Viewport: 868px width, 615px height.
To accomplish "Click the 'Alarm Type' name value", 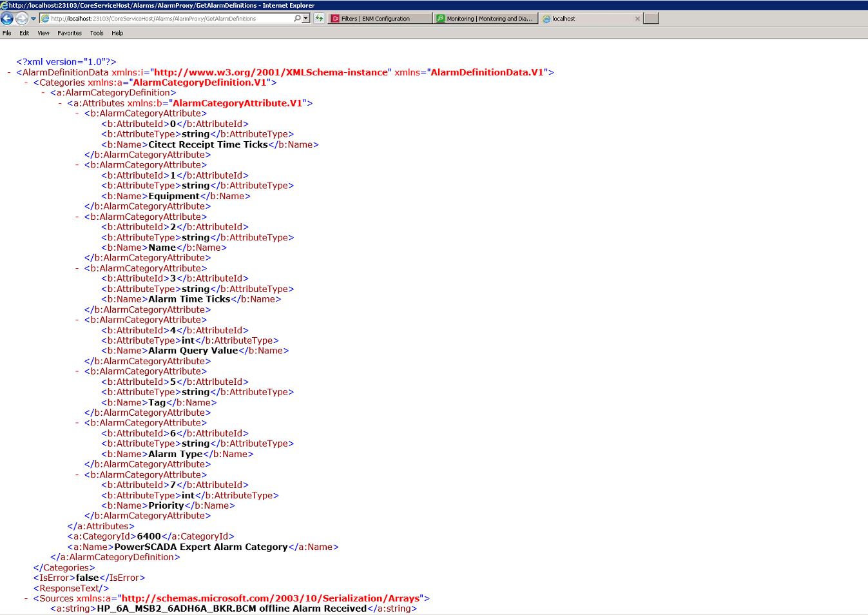I will tap(176, 454).
